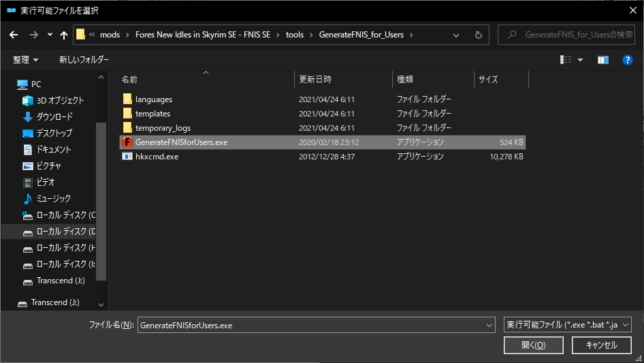
Task: Open ダウンロード in sidebar
Action: [54, 117]
